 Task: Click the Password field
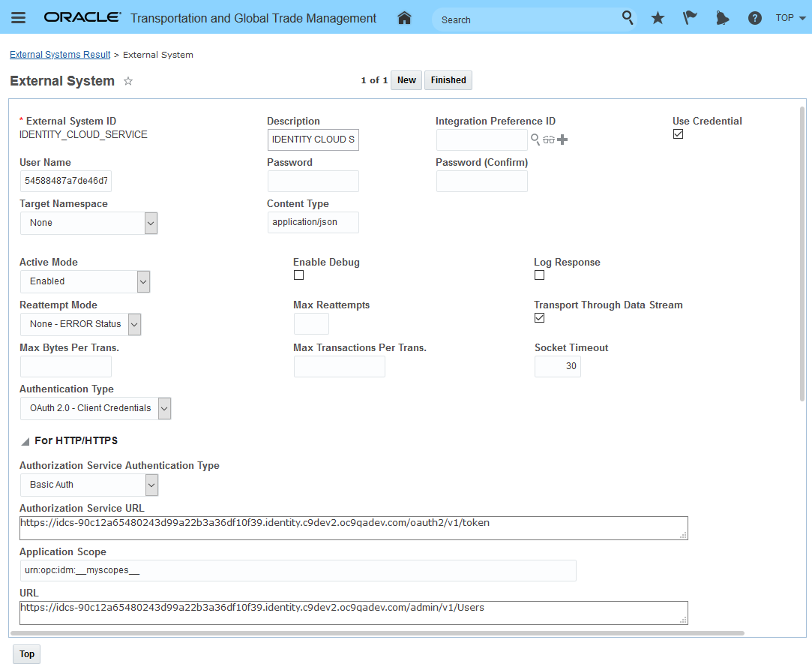[313, 182]
